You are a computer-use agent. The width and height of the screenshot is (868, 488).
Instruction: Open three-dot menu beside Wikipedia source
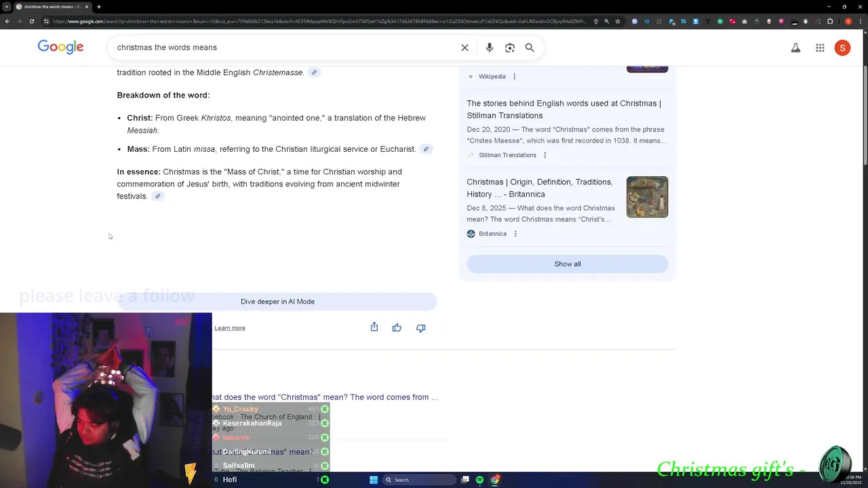[x=514, y=77]
